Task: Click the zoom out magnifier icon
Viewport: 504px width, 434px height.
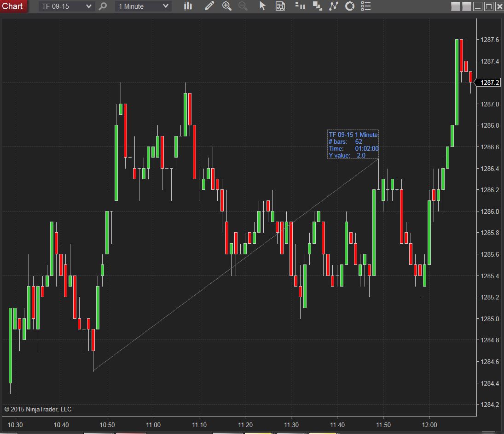Action: pos(243,6)
